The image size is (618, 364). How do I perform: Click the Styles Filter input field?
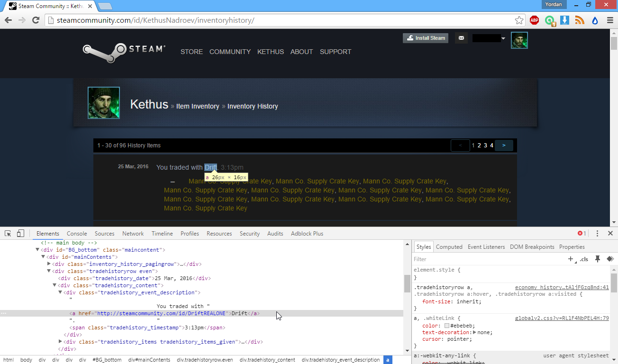(488, 259)
